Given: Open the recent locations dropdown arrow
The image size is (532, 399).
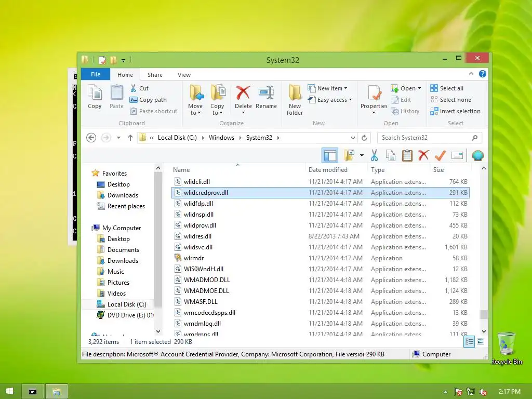Looking at the screenshot, I should tap(119, 138).
